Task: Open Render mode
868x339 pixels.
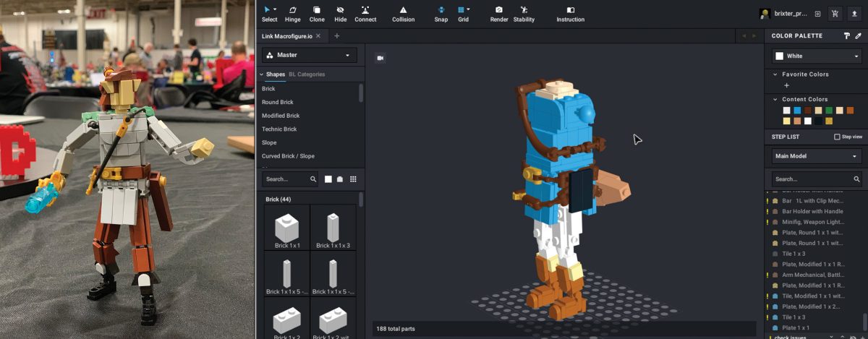Action: pos(499,14)
